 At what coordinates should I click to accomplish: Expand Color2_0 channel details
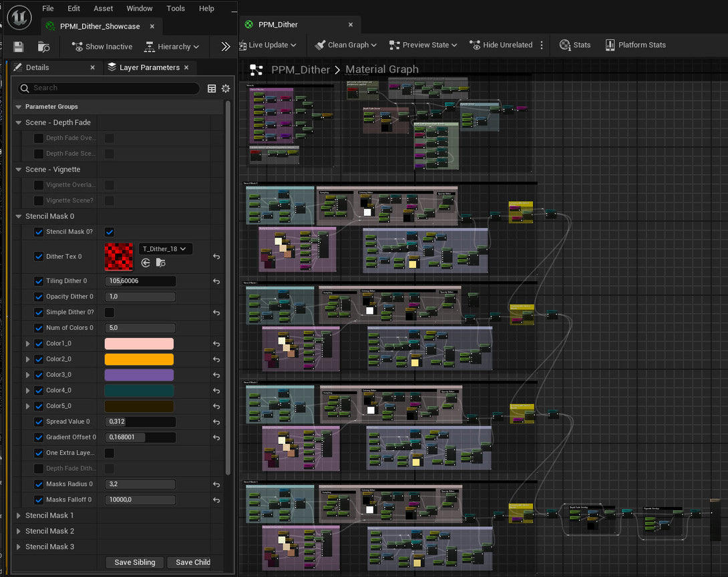click(x=28, y=359)
